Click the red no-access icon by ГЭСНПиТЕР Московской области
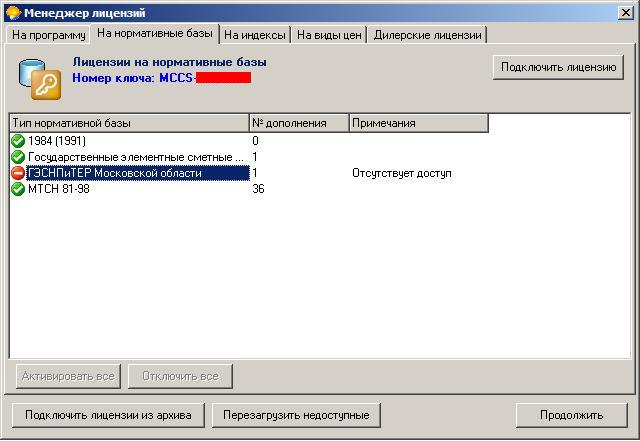This screenshot has height=441, width=640. pos(18,173)
